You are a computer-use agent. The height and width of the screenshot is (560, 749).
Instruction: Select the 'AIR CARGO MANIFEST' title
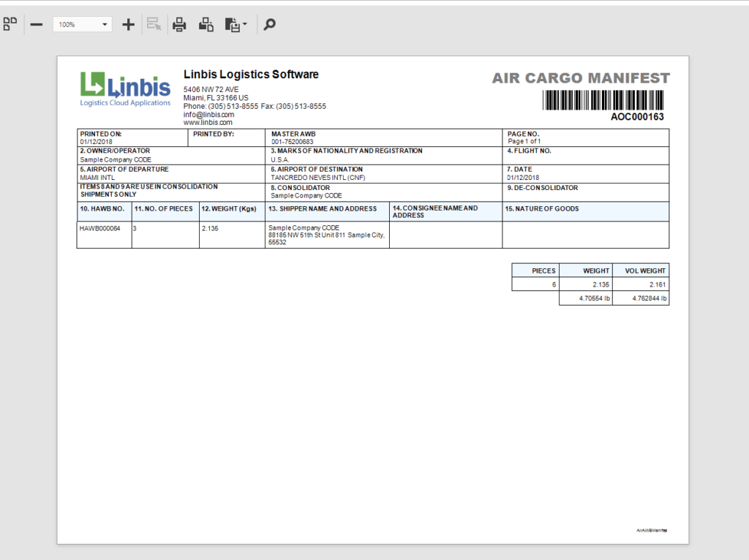[581, 77]
